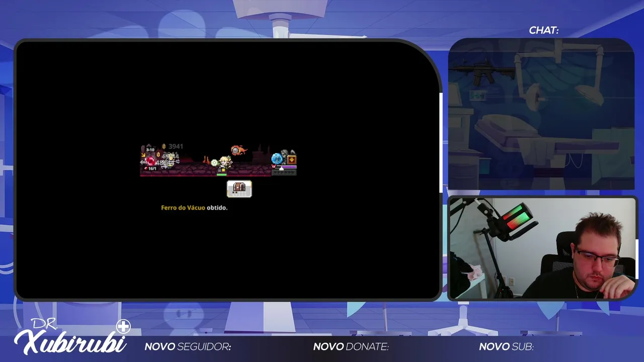The height and width of the screenshot is (362, 644).
Task: Tap the green target orb
Action: (x=214, y=162)
